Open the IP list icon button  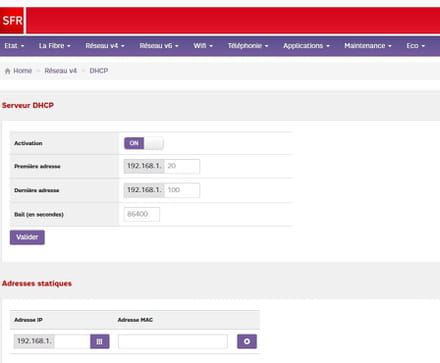click(100, 341)
